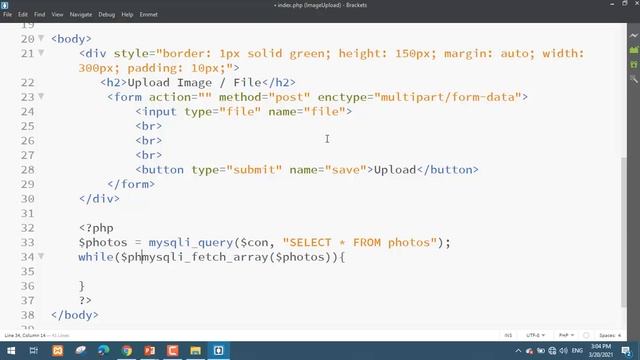Image resolution: width=640 pixels, height=360 pixels.
Task: Open the app icon next to XAMPP
Action: tap(80, 351)
